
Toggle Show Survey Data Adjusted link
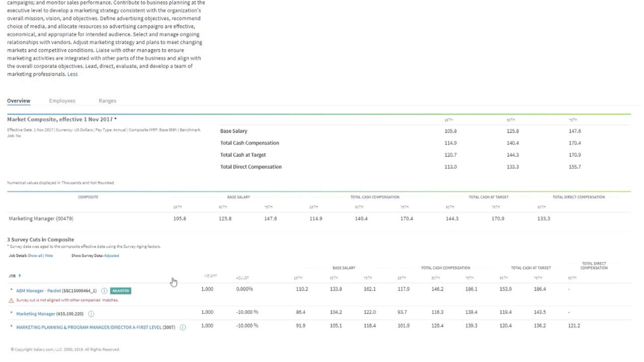coord(112,255)
